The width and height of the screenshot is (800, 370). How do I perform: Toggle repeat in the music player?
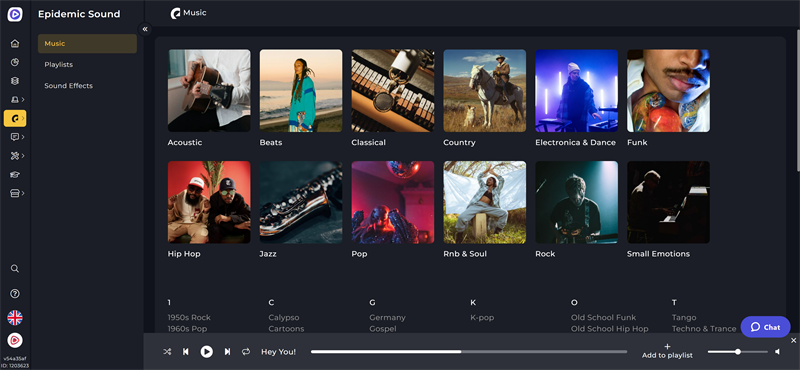tap(246, 352)
